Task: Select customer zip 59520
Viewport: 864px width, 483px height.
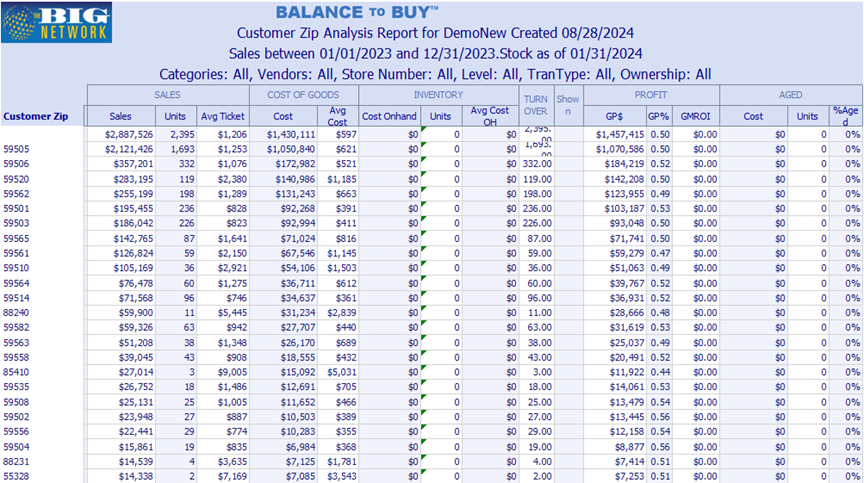Action: pyautogui.click(x=17, y=179)
